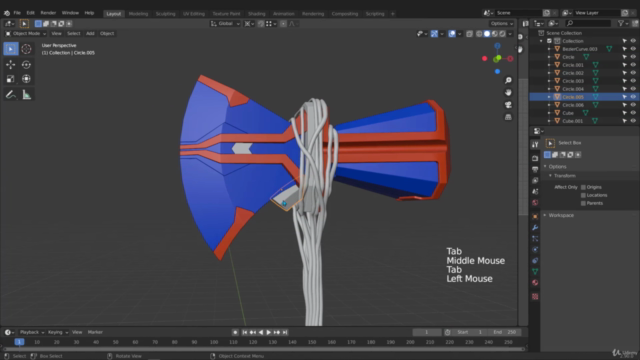Open the Output properties tab icon

click(x=535, y=169)
